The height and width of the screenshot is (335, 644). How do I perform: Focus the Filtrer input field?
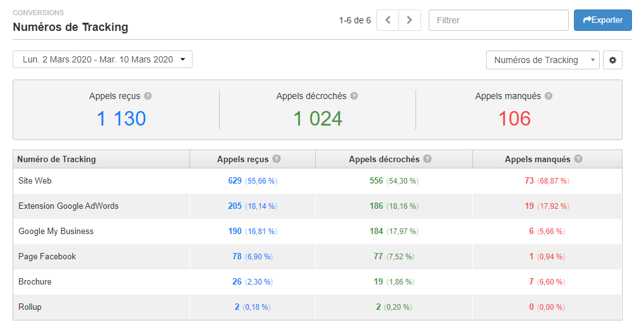pos(499,20)
